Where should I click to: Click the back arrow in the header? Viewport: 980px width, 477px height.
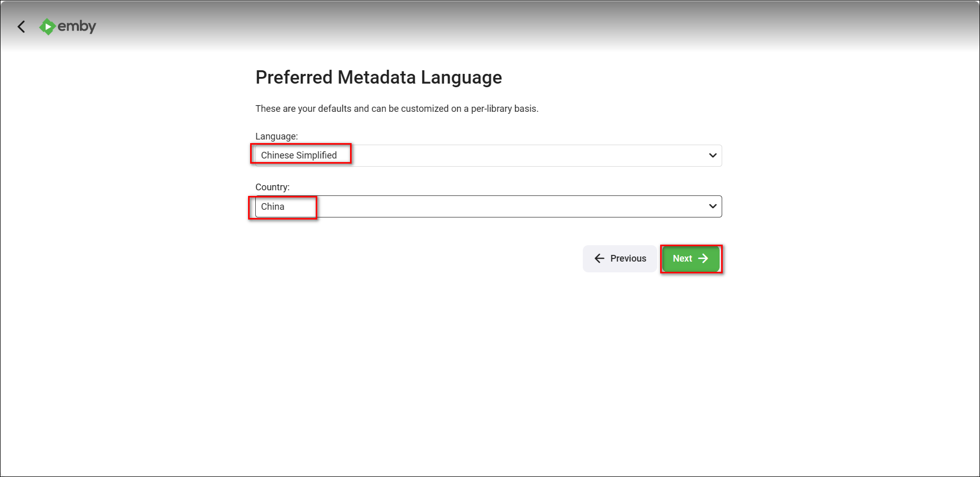pyautogui.click(x=22, y=27)
